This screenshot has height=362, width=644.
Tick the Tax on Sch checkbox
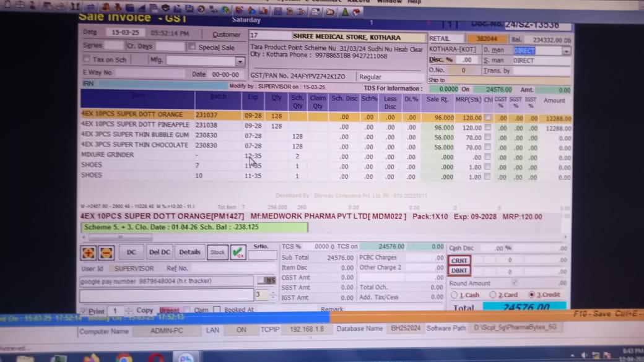(x=87, y=60)
